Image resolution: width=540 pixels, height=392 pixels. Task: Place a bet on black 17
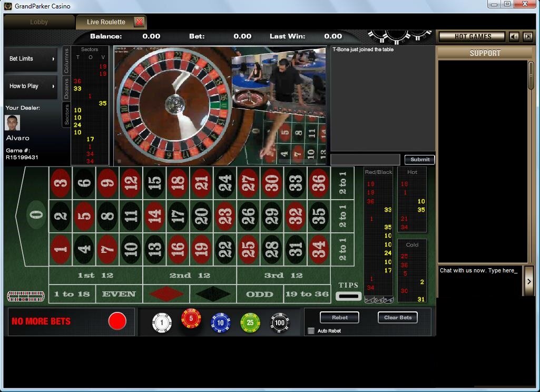(178, 217)
